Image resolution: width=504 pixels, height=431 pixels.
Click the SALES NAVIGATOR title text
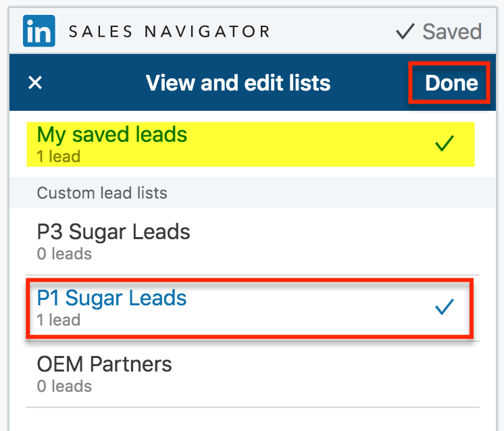point(170,32)
